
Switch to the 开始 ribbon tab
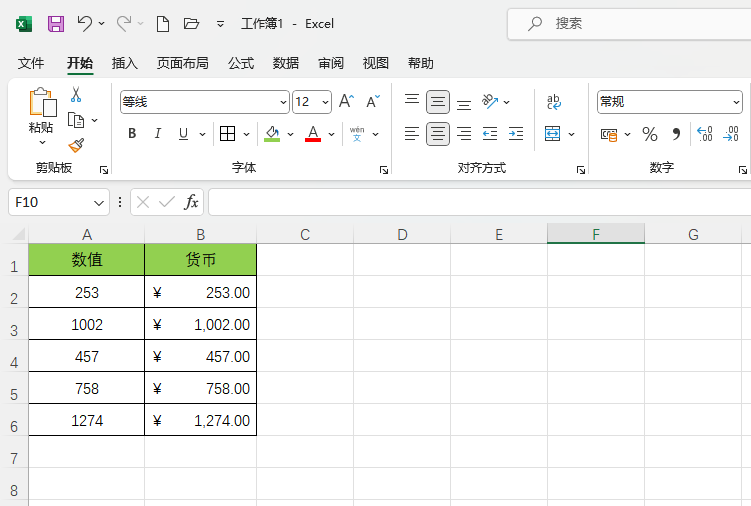point(80,63)
